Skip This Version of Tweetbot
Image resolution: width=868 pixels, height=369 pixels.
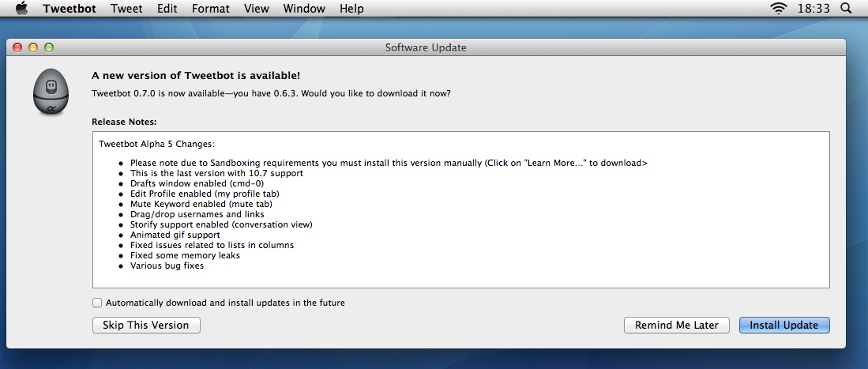point(146,326)
